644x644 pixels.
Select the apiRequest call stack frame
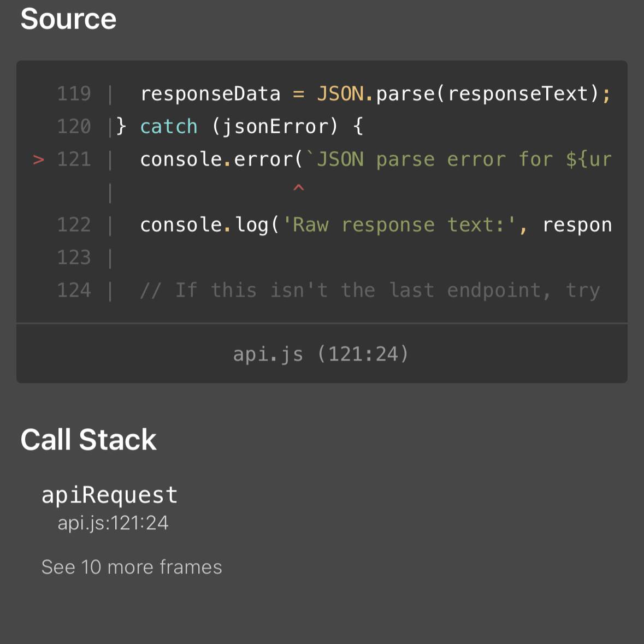coord(110,495)
